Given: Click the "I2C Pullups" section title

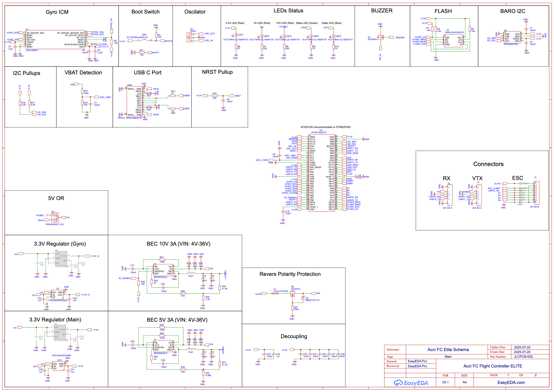Looking at the screenshot, I should (27, 73).
